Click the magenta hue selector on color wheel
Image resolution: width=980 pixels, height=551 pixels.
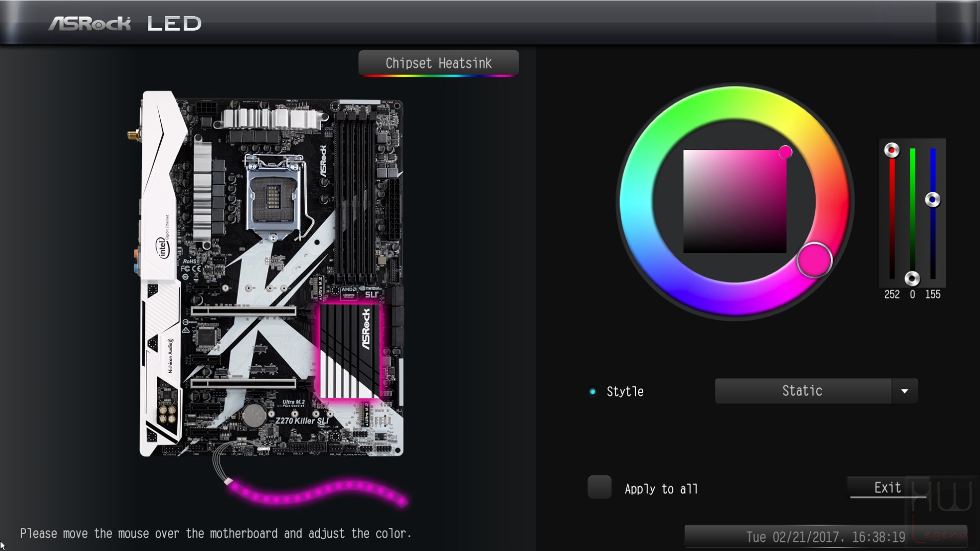814,260
